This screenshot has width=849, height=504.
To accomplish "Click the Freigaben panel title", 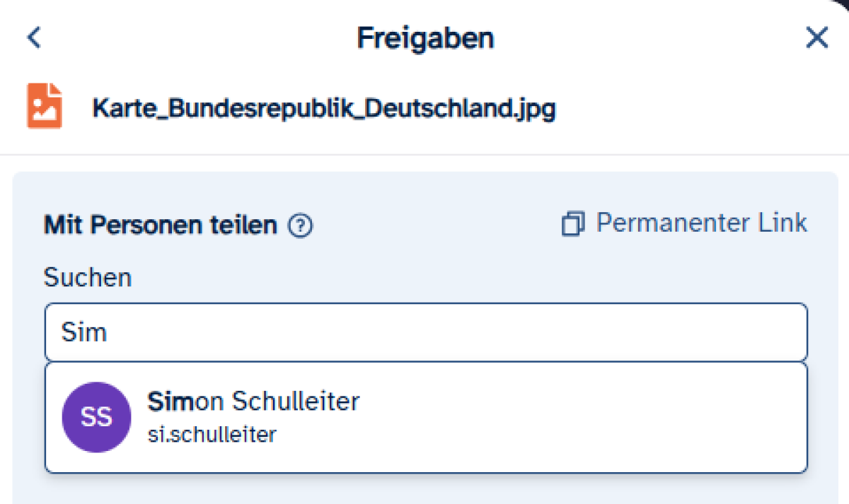I will point(425,38).
